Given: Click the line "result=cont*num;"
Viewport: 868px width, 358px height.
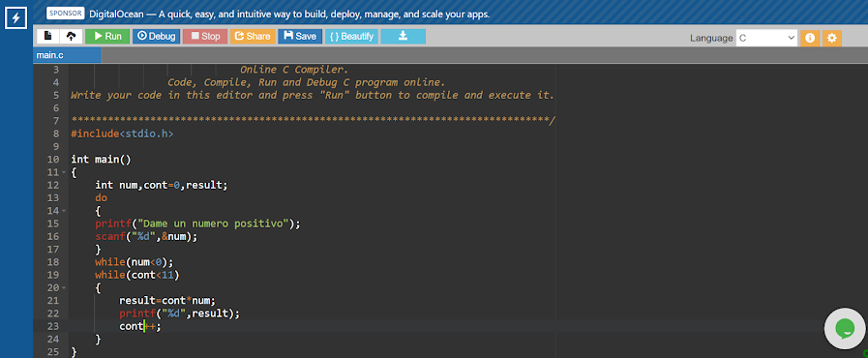Looking at the screenshot, I should pyautogui.click(x=167, y=301).
